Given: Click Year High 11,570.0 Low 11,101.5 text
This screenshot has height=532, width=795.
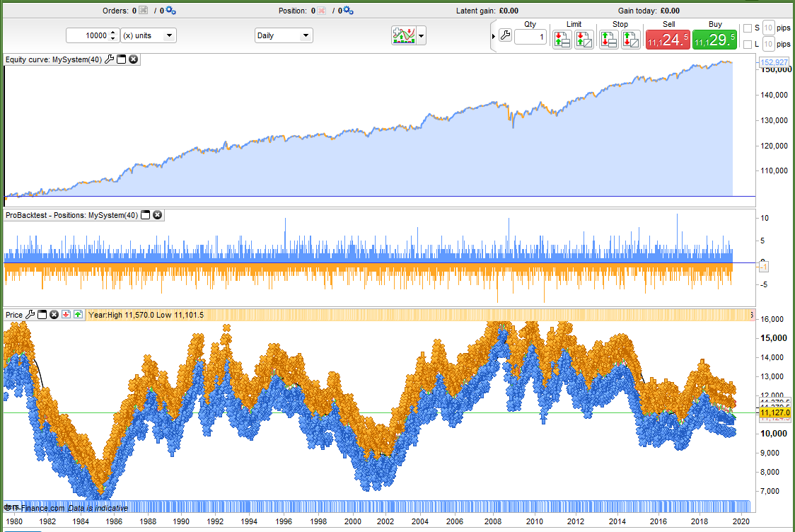Looking at the screenshot, I should tap(146, 315).
